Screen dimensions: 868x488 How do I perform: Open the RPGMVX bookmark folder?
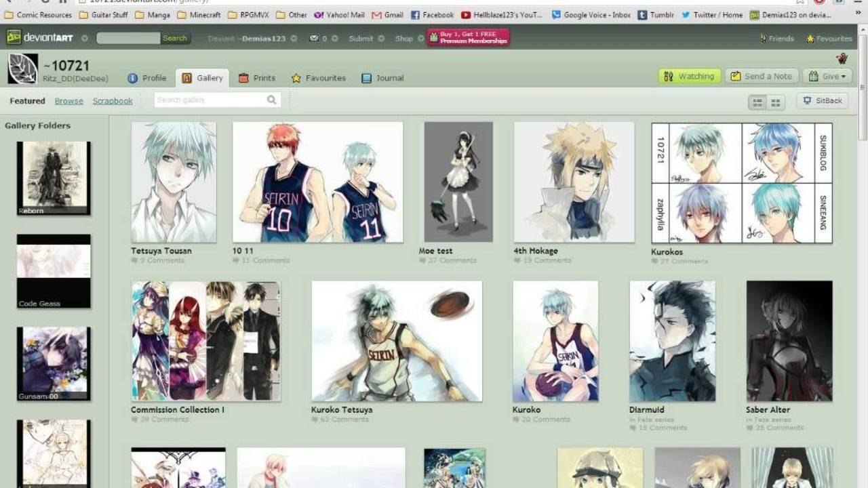pos(250,14)
